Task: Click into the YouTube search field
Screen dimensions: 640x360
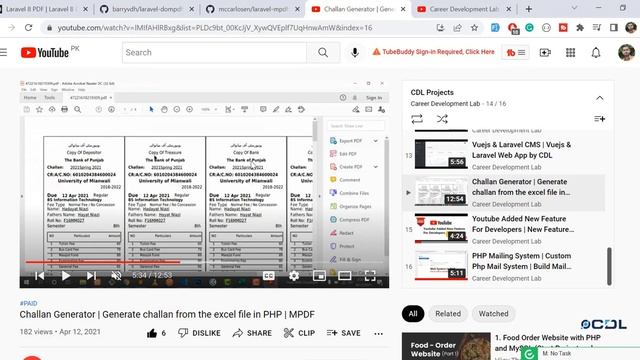Action: click(214, 52)
